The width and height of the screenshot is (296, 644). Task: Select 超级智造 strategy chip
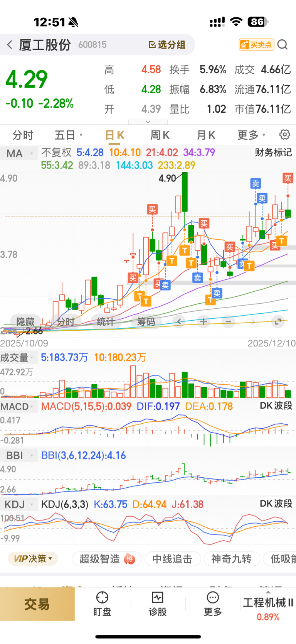[107, 559]
